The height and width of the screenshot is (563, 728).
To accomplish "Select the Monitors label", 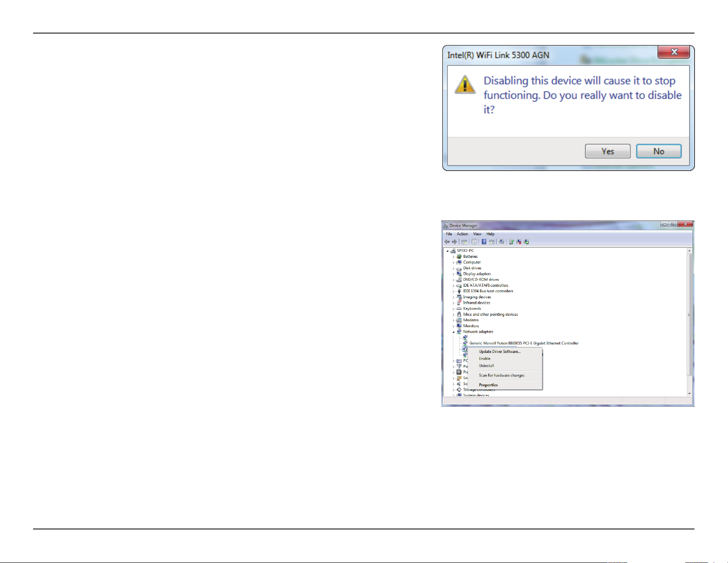I will (x=471, y=326).
